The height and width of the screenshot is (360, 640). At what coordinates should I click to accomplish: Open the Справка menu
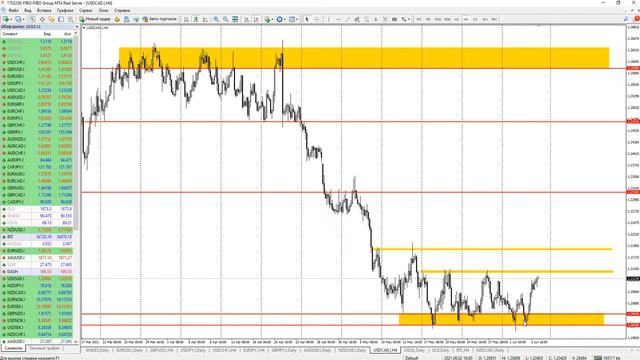(x=122, y=10)
